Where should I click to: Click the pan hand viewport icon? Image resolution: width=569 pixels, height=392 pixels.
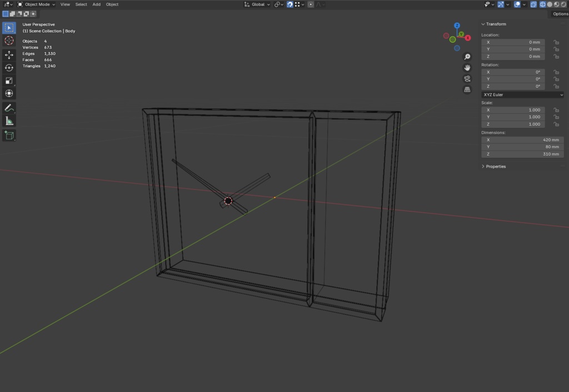[x=467, y=68]
